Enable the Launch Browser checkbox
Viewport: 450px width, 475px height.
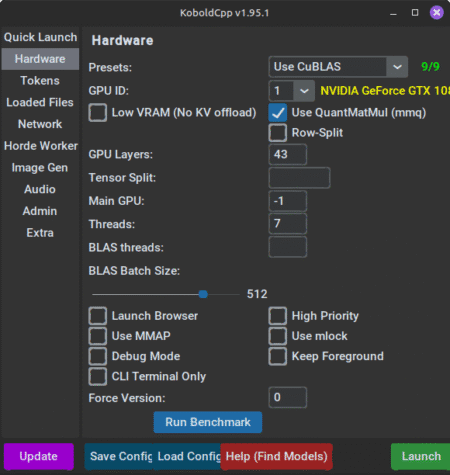(98, 316)
